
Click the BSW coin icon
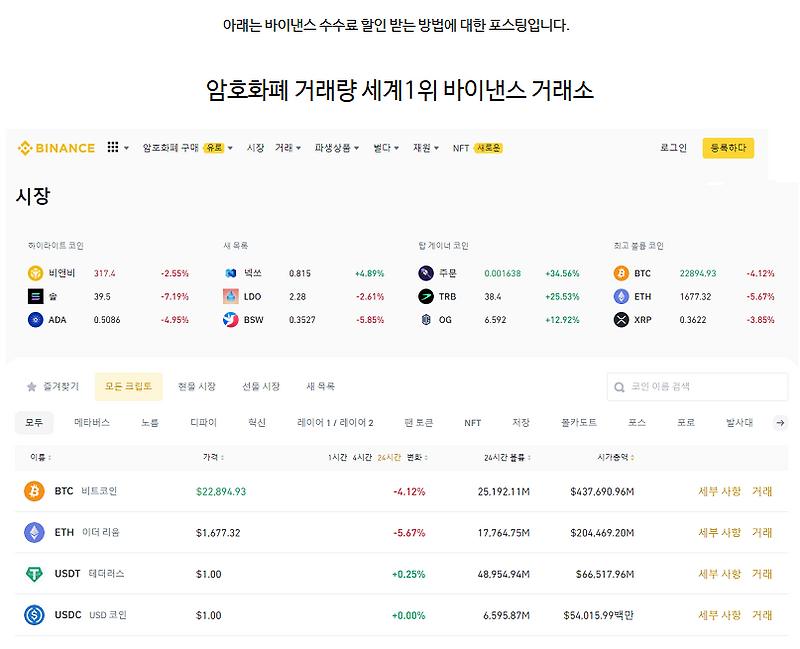coord(231,320)
